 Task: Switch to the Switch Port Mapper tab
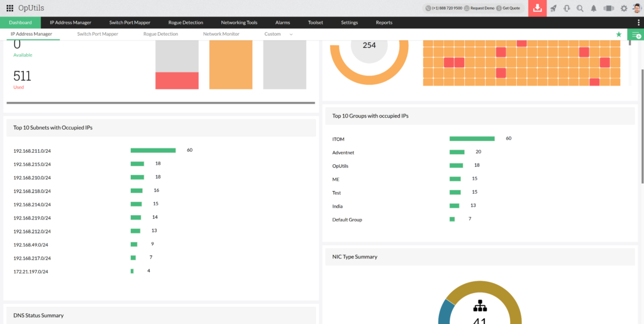pyautogui.click(x=97, y=34)
